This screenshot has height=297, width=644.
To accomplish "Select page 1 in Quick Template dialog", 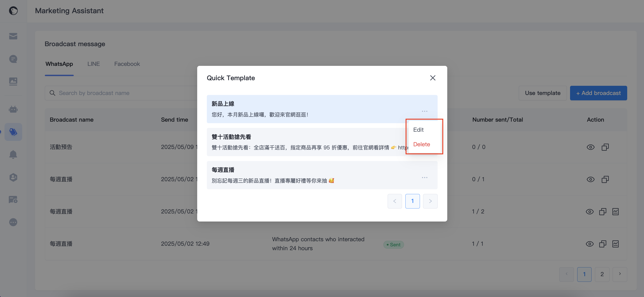I will pos(413,201).
